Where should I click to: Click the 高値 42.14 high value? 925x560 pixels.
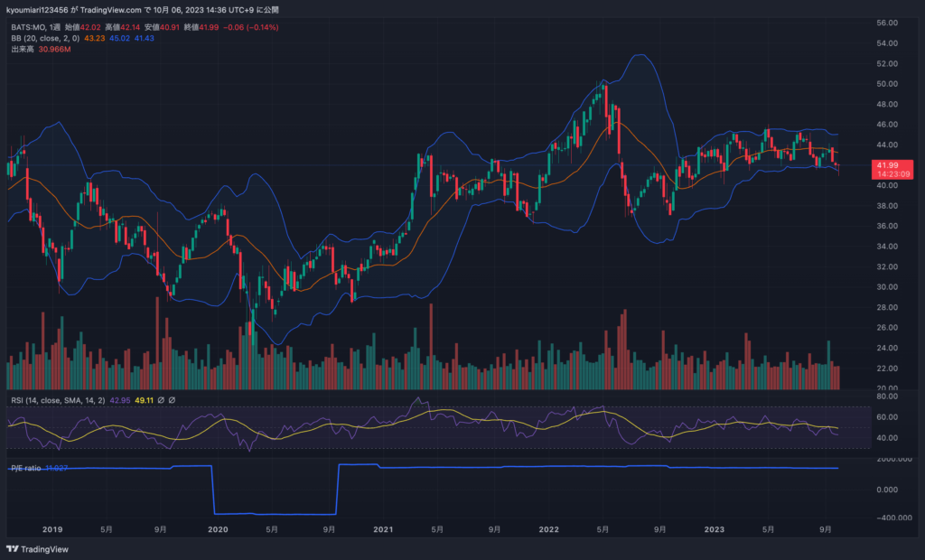coord(122,27)
